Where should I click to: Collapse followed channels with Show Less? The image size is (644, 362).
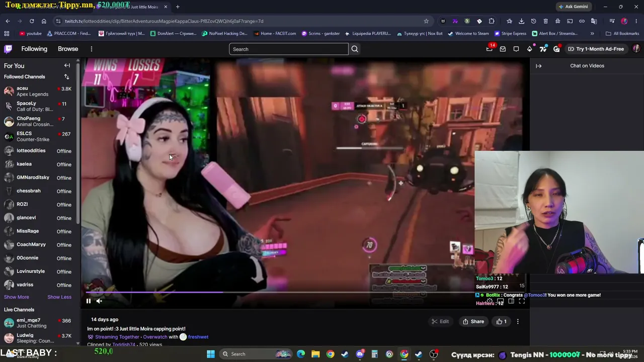point(59,297)
